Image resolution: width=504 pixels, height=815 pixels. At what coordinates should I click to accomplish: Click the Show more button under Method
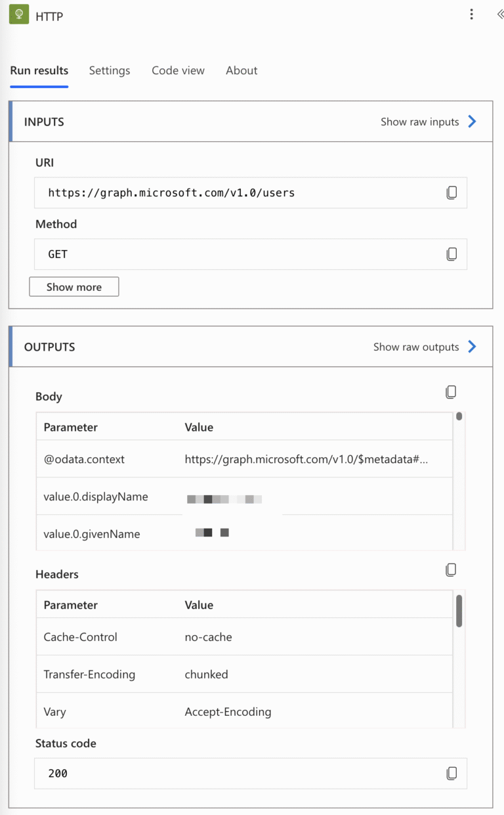73,286
